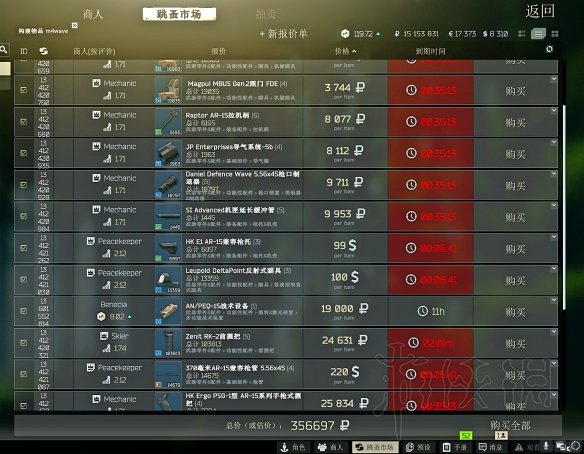Switch to the grid view layout icon
The height and width of the screenshot is (454, 584).
point(555,34)
